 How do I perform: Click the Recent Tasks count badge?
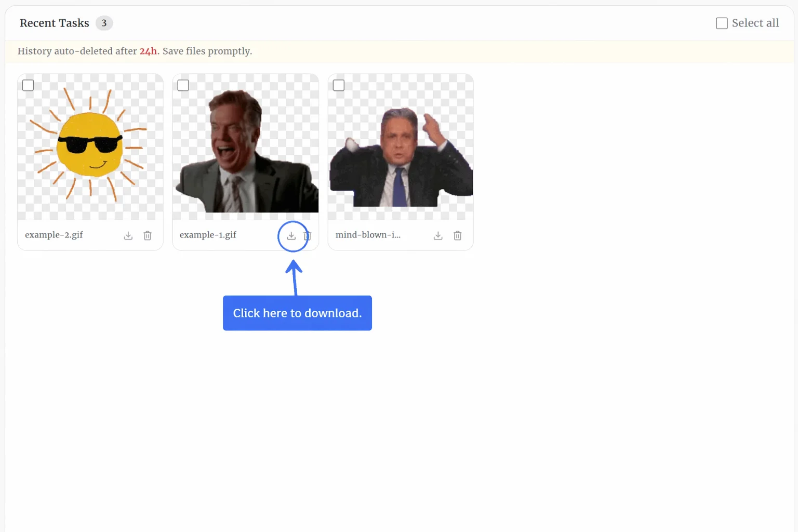104,23
